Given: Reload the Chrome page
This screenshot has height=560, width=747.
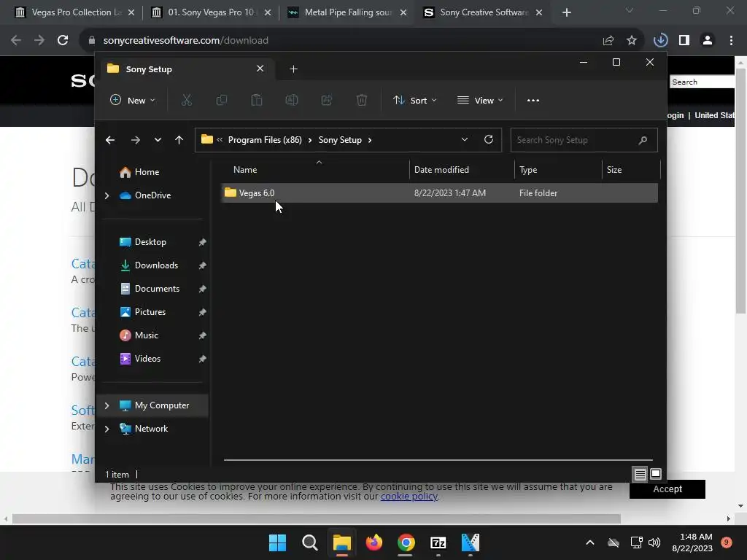Looking at the screenshot, I should (63, 41).
